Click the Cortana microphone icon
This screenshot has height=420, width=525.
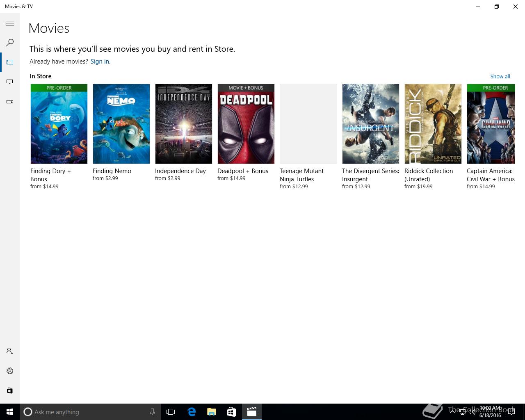(152, 412)
